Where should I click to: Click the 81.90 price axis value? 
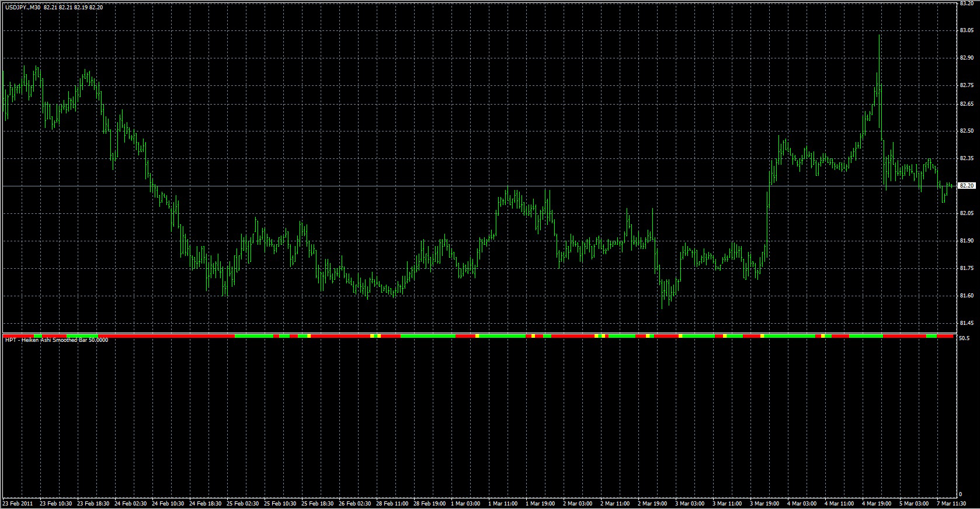click(x=967, y=241)
